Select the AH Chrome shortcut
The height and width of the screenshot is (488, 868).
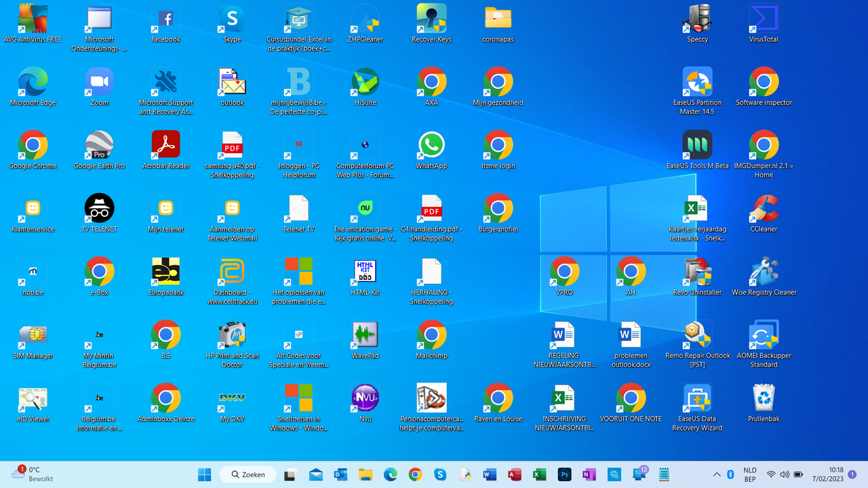[x=631, y=277]
